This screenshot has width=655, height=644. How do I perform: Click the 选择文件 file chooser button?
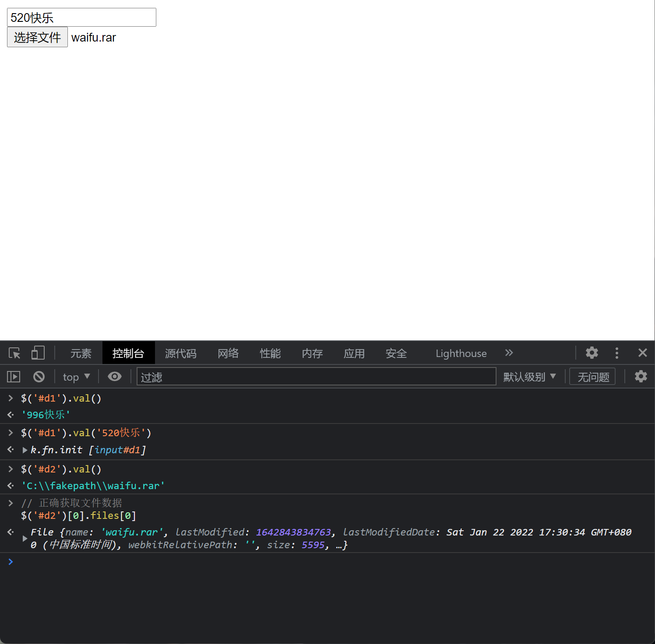tap(37, 37)
